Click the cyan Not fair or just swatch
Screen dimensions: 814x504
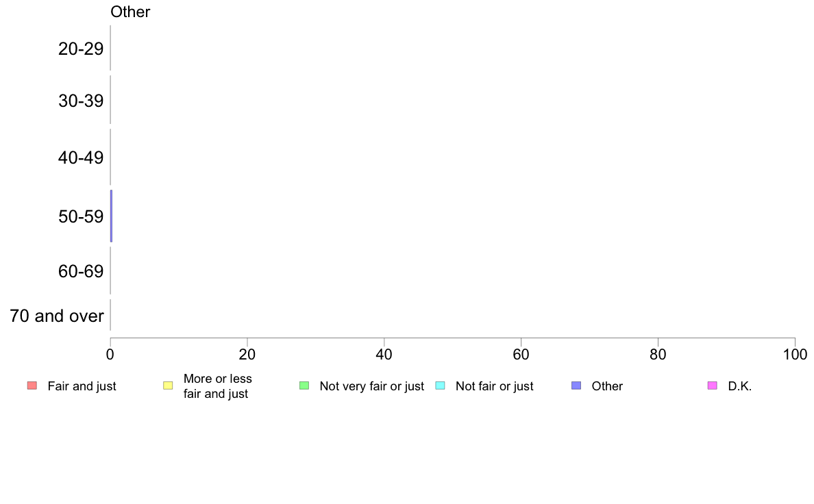[x=440, y=386]
